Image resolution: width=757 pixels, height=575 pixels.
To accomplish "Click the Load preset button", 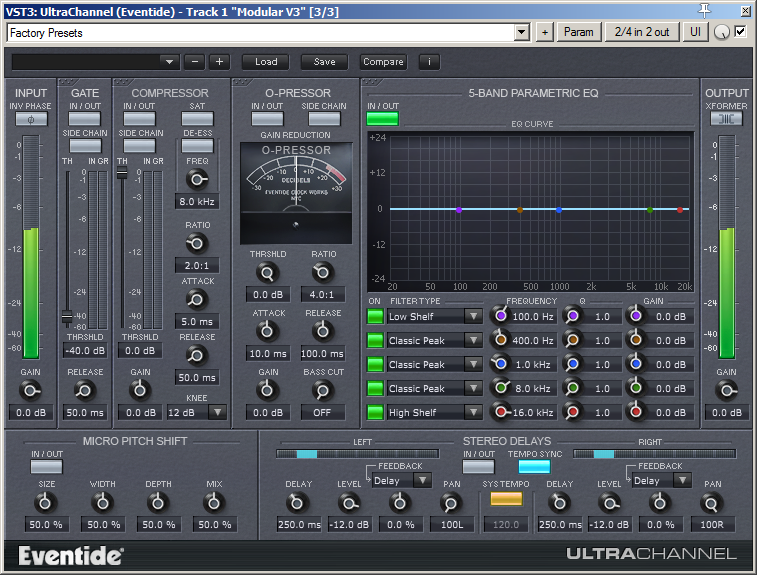I will tap(266, 62).
